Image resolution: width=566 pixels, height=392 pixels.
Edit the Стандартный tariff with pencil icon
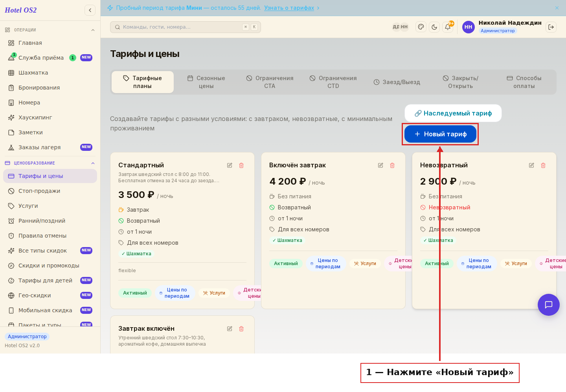(x=230, y=165)
